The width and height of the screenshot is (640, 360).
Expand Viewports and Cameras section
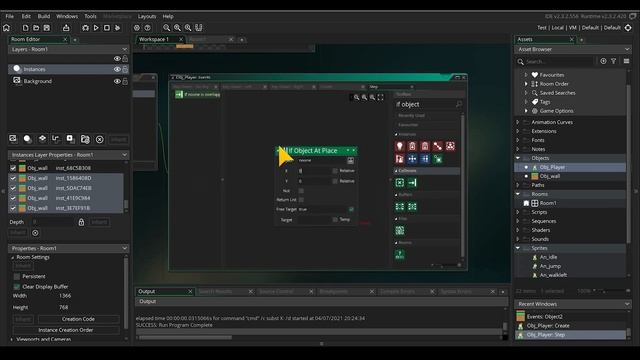click(x=12, y=339)
